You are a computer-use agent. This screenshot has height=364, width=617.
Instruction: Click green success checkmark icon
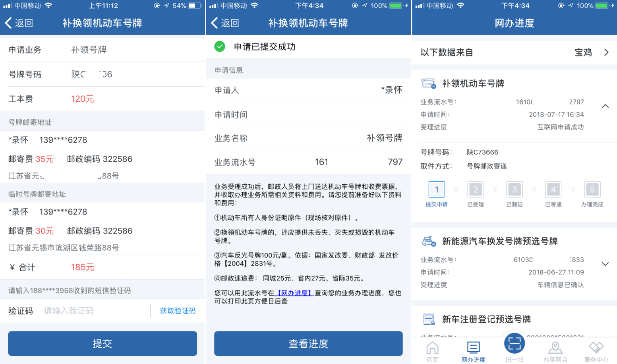(219, 46)
